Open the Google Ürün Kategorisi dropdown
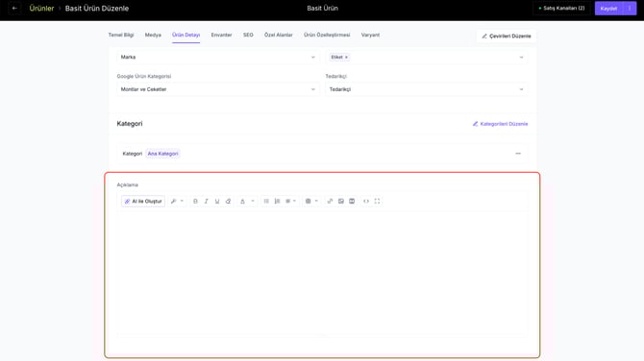This screenshot has width=644, height=361. (217, 89)
